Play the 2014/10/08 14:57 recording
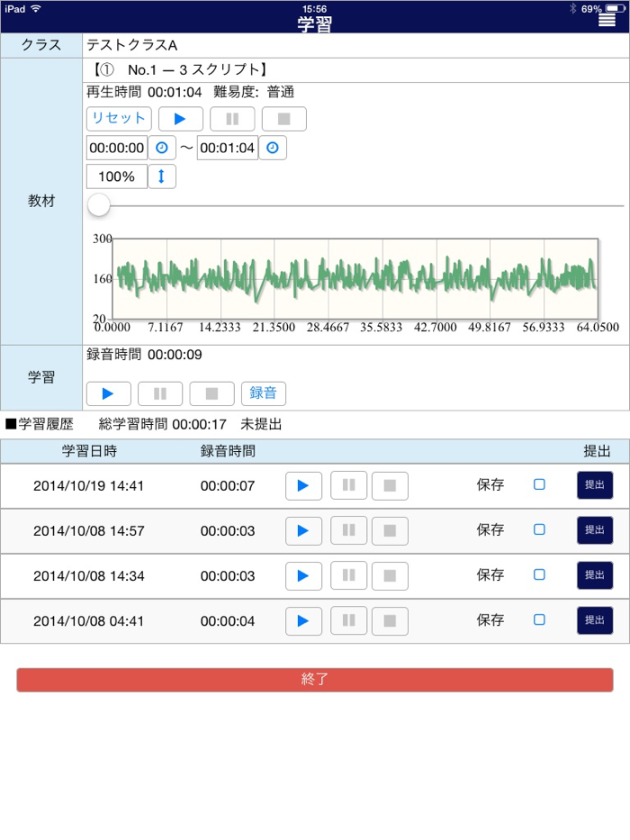 tap(303, 531)
